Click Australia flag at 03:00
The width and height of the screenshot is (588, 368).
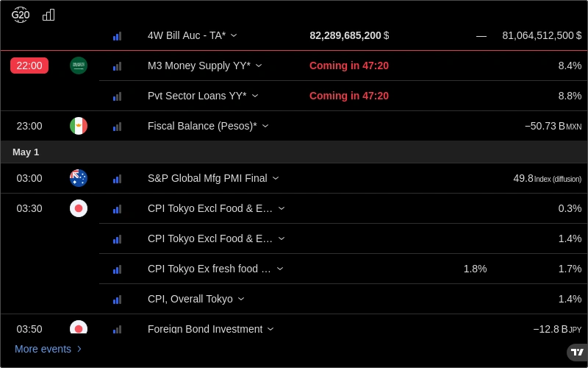point(79,178)
